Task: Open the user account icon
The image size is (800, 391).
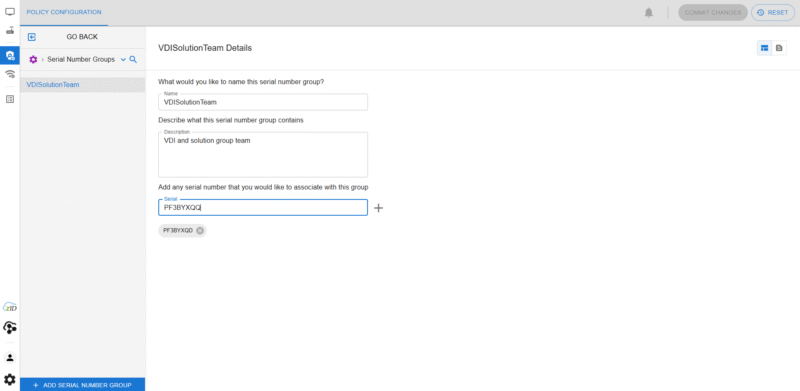Action: 10,357
